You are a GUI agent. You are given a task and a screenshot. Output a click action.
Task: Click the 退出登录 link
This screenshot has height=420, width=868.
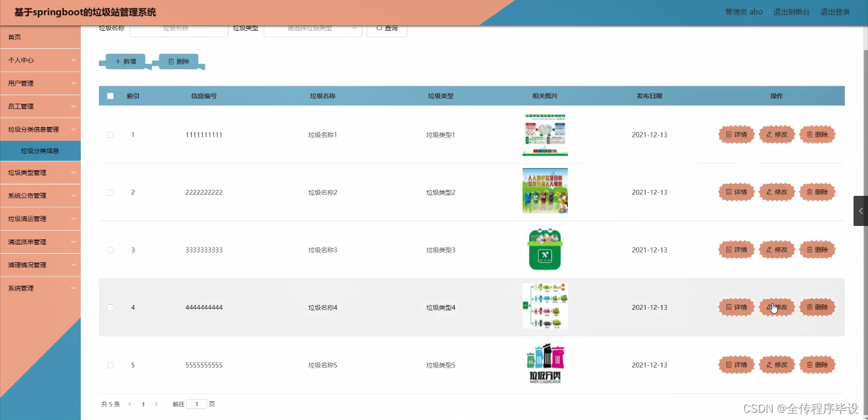coord(835,11)
